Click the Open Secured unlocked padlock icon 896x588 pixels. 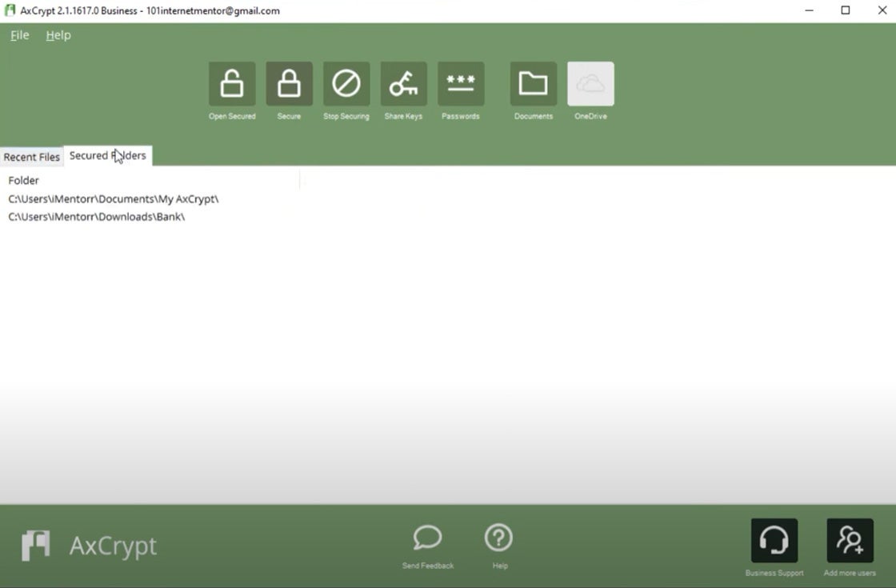coord(232,84)
